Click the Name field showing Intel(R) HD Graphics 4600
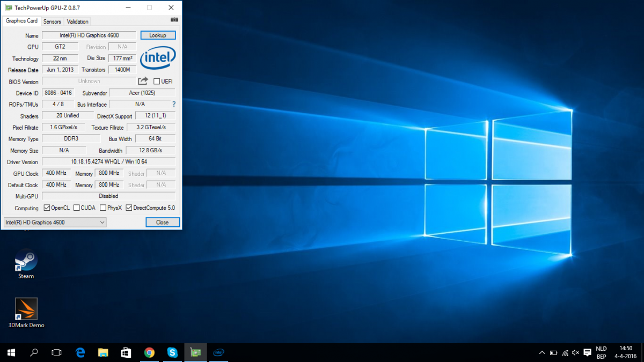Image resolution: width=644 pixels, height=362 pixels. click(x=89, y=35)
